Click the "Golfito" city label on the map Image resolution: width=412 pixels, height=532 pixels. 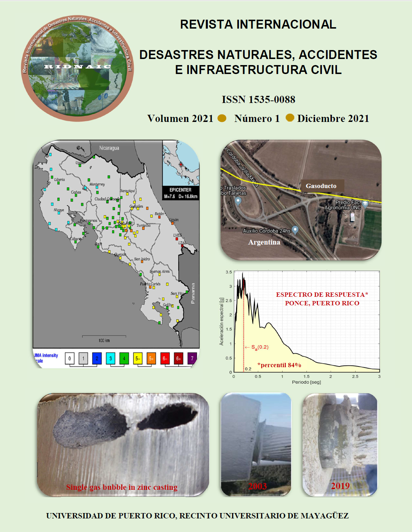click(168, 305)
